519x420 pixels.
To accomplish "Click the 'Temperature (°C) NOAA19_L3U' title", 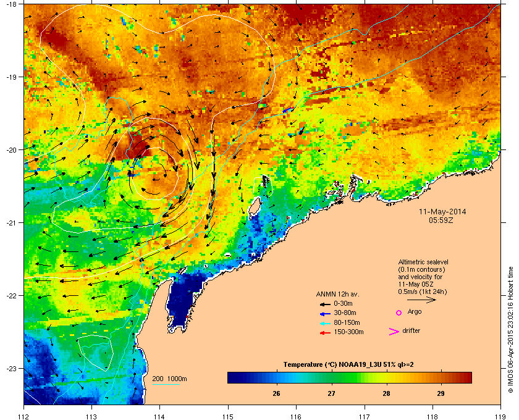I will coord(332,365).
